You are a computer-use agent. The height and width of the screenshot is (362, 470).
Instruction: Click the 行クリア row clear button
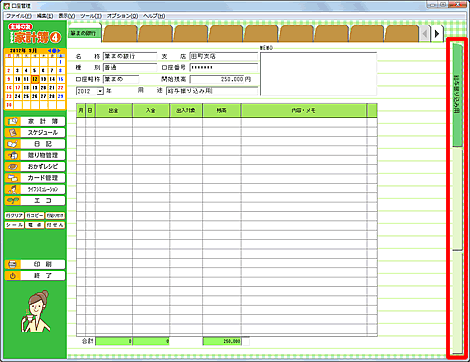(14, 216)
